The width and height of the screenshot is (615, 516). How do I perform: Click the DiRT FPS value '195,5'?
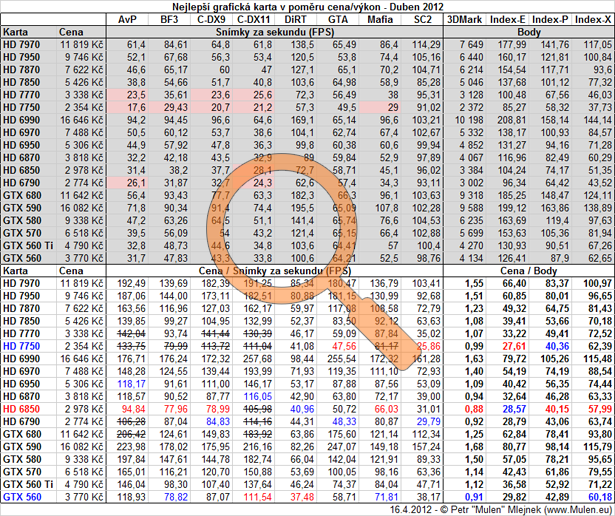(x=301, y=208)
